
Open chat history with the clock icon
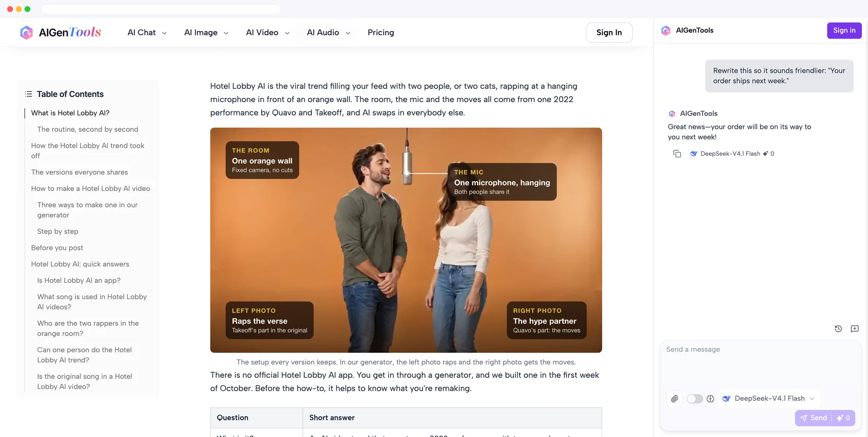click(838, 329)
